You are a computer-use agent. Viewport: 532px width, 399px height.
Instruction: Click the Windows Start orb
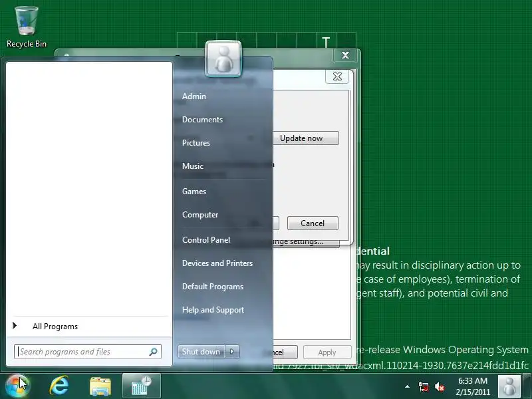[17, 386]
